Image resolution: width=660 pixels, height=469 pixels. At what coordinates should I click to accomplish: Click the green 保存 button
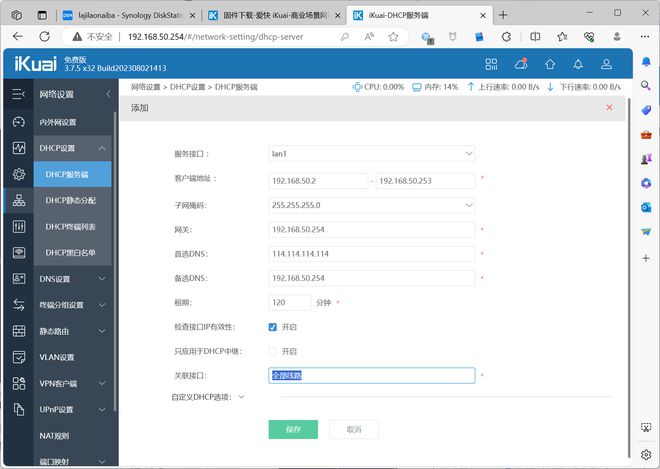pyautogui.click(x=293, y=429)
